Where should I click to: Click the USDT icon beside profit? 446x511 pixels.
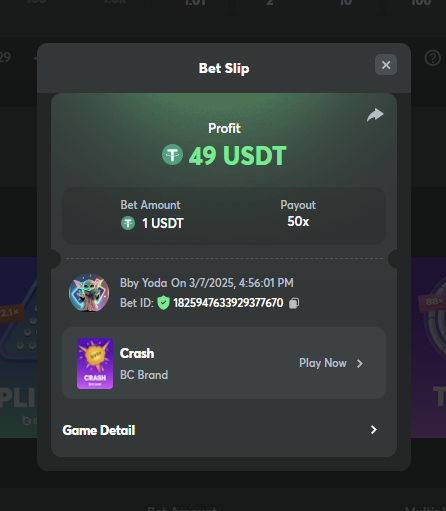tap(172, 155)
